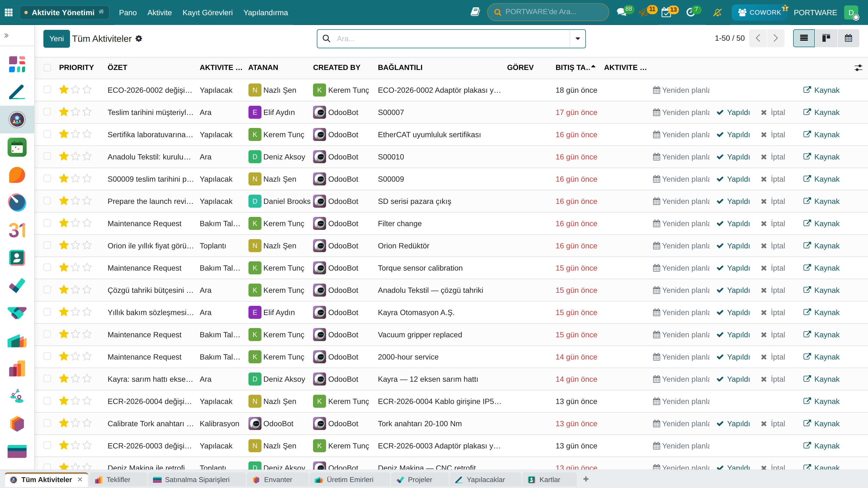
Task: Select the checkbox for the S00007 row
Action: pyautogui.click(x=47, y=112)
